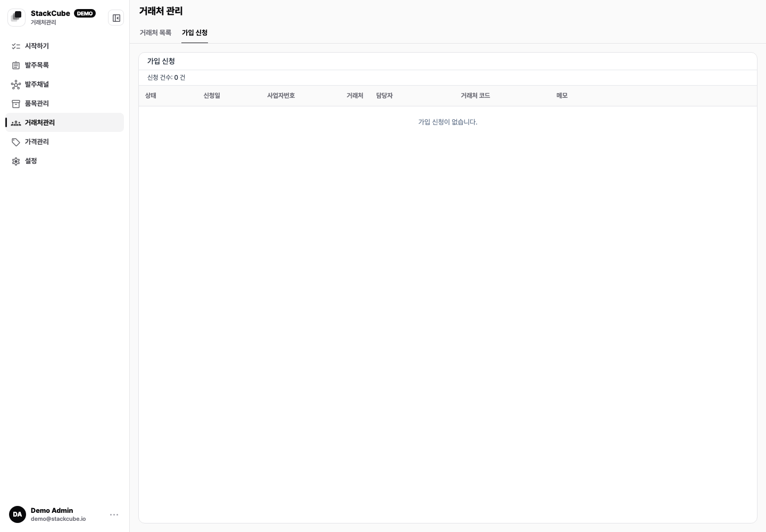
Task: Click the 거래처 column header
Action: click(x=355, y=96)
